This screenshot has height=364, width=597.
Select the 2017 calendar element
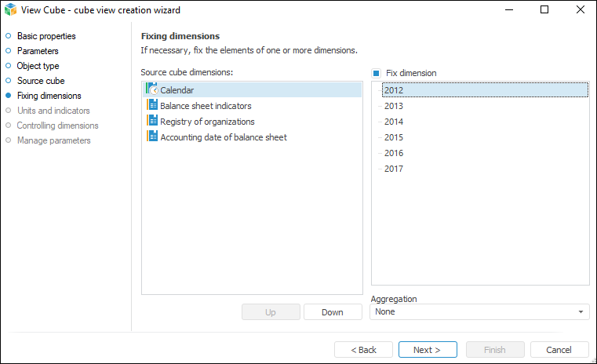[x=394, y=169]
